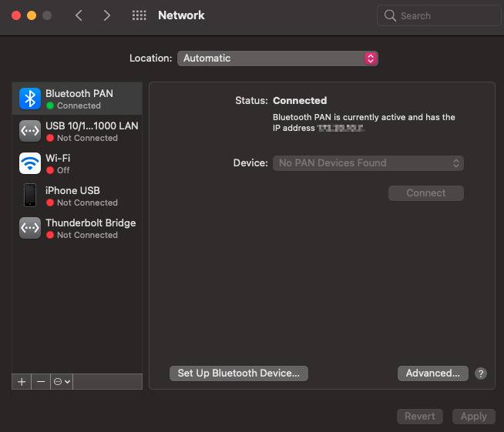Click Set Up Bluetooth Device... button
504x432 pixels.
click(x=238, y=373)
